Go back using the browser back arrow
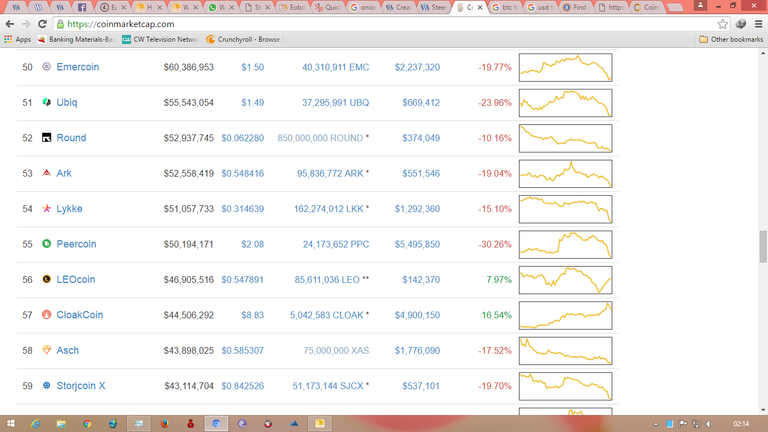This screenshot has height=432, width=768. pyautogui.click(x=10, y=24)
